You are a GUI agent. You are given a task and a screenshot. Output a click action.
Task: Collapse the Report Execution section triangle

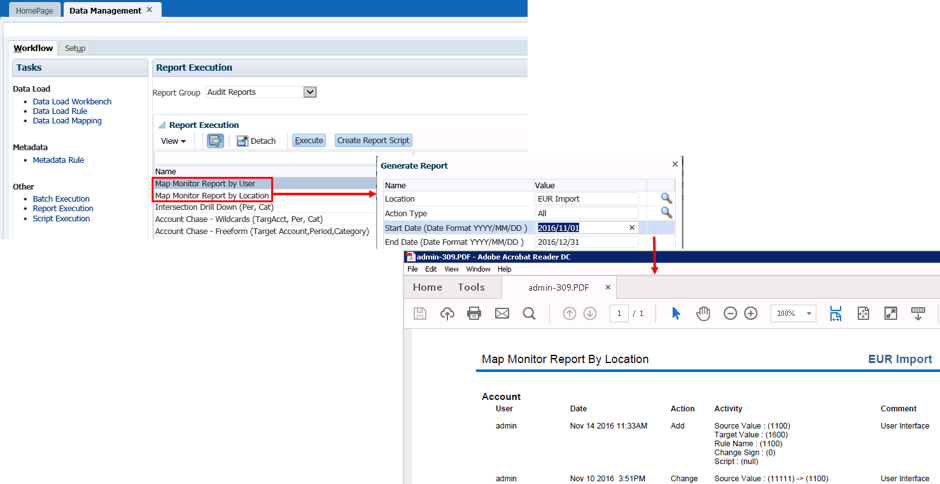[162, 125]
